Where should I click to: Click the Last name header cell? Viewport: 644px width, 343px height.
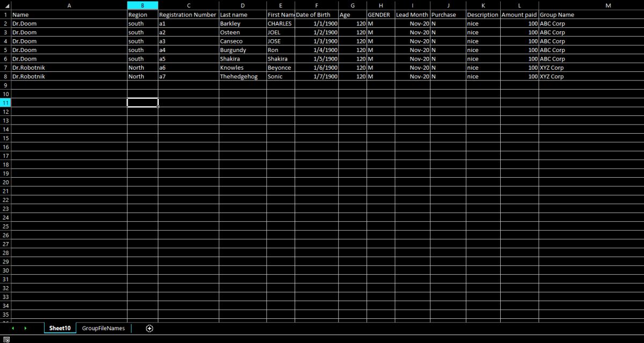(x=243, y=14)
